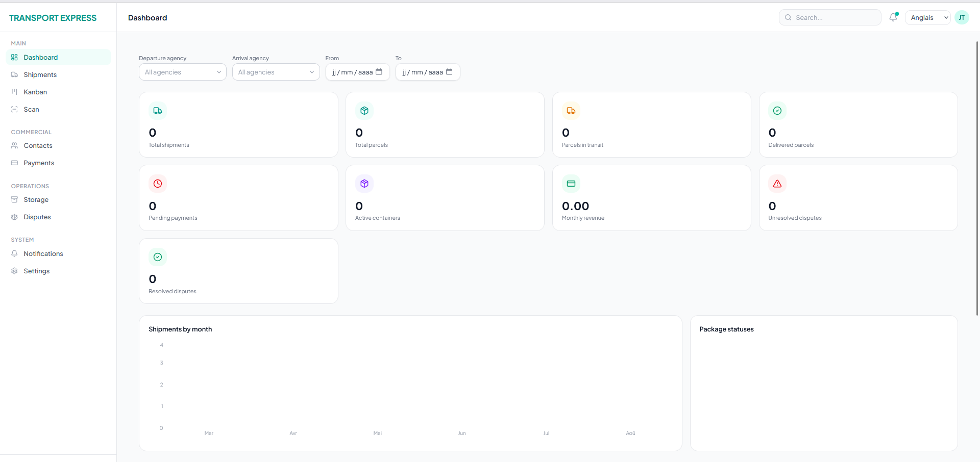Open notifications bell in top bar
The width and height of the screenshot is (980, 462).
pos(893,17)
